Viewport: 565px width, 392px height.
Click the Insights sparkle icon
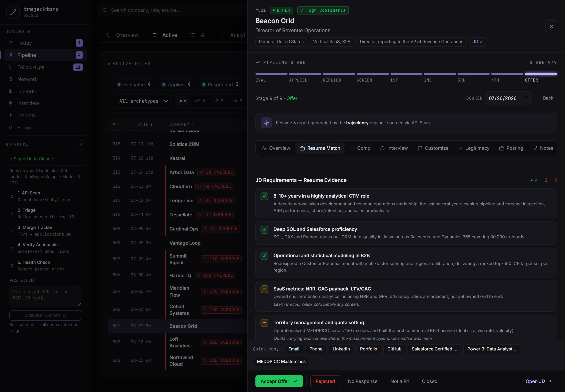(11, 115)
